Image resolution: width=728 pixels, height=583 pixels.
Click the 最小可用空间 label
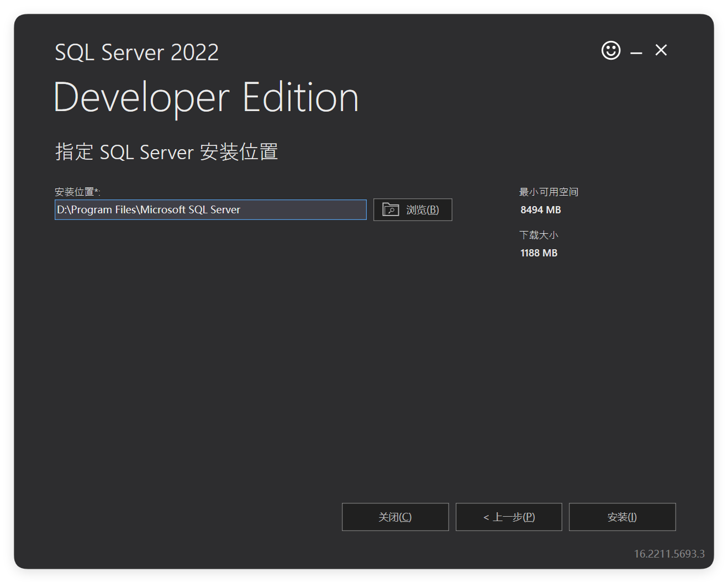point(548,192)
